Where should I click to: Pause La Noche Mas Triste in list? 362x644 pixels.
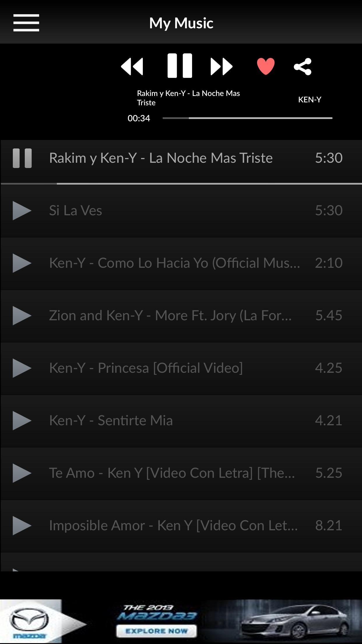(22, 158)
